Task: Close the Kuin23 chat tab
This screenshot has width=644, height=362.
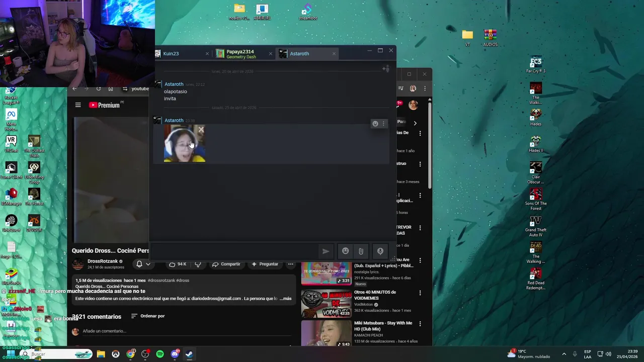Action: pos(207,54)
